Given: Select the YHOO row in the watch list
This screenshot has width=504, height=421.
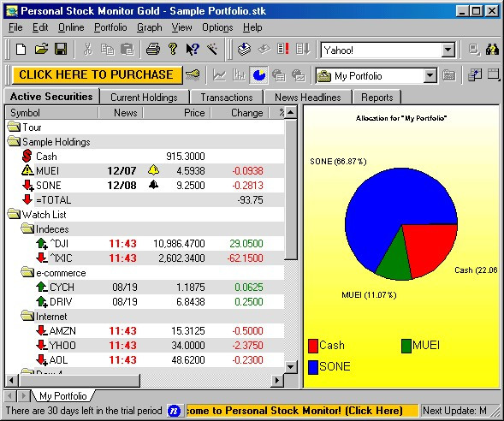Looking at the screenshot, I should [145, 345].
